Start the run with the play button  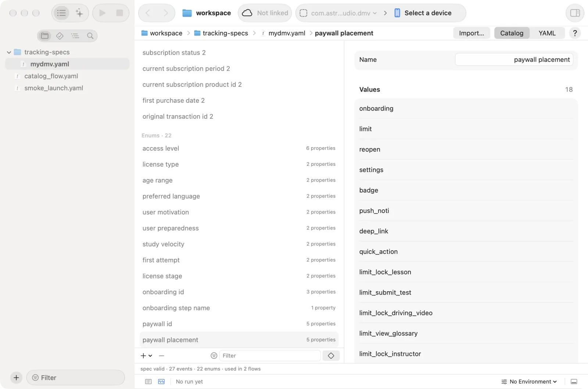coord(102,13)
